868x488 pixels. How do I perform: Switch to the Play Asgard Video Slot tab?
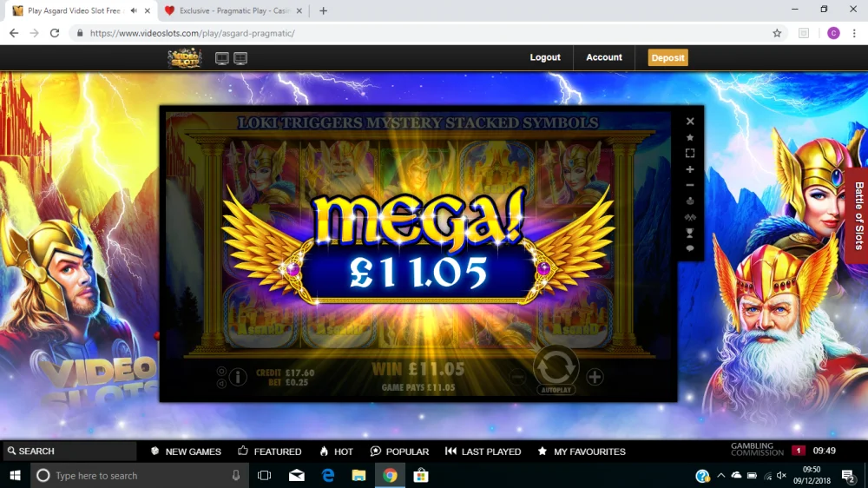click(x=75, y=10)
